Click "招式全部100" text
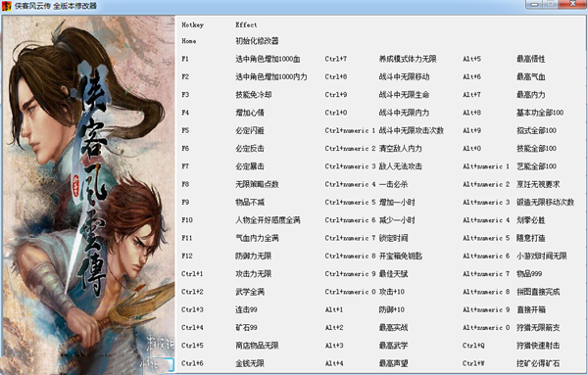 point(537,130)
